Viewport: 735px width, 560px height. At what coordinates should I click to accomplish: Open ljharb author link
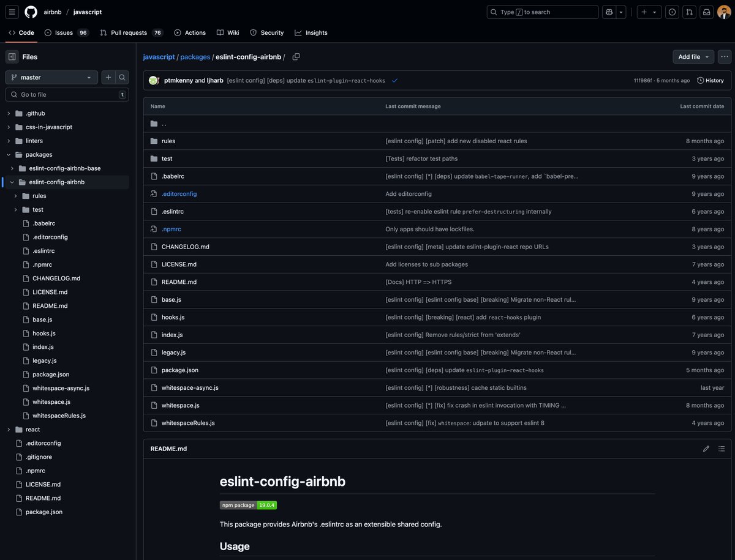click(215, 80)
